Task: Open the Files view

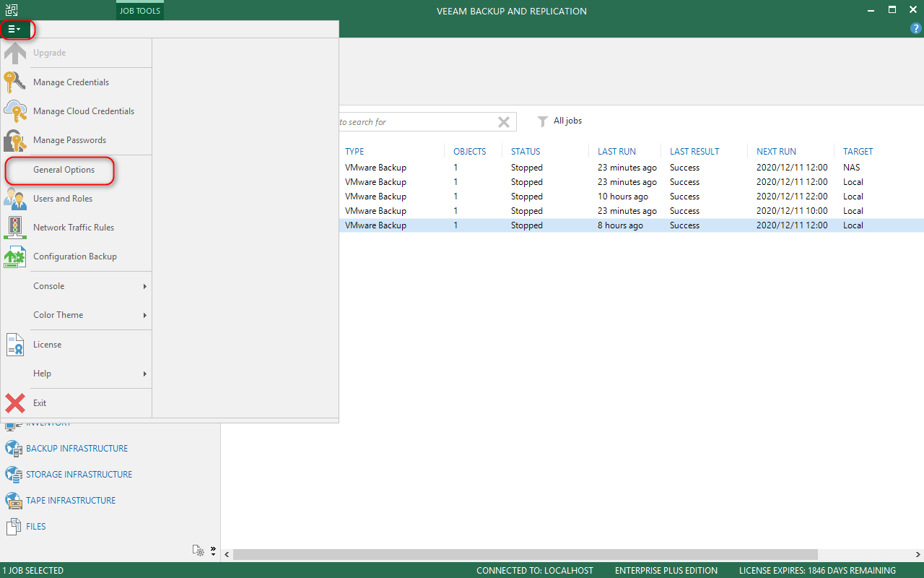Action: [36, 527]
